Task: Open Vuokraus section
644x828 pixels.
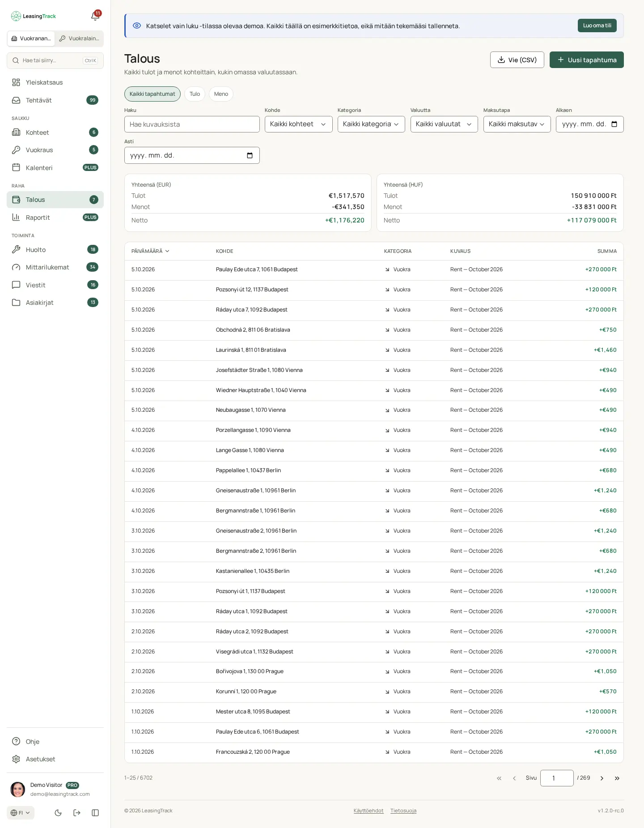Action: (55, 150)
